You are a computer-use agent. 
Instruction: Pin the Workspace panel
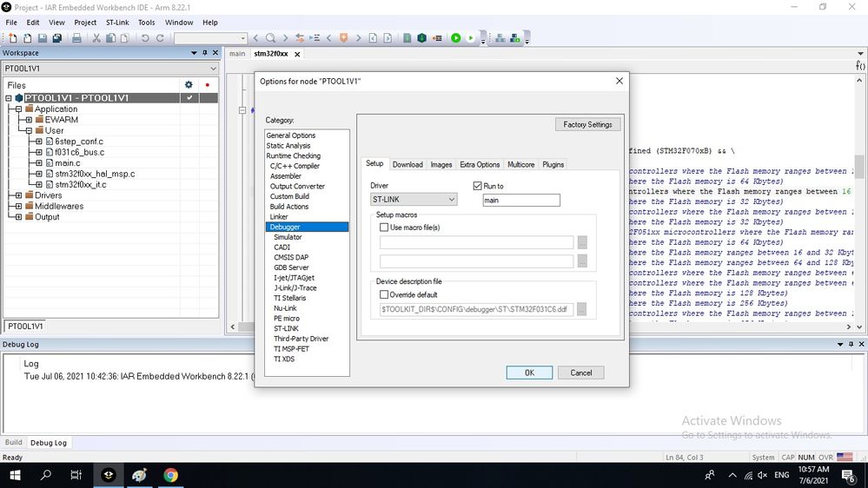click(x=205, y=53)
